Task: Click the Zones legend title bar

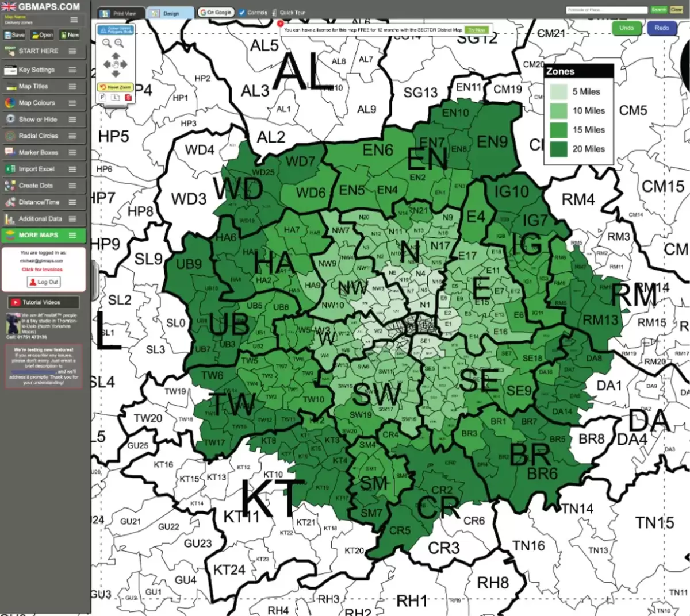Action: tap(578, 71)
